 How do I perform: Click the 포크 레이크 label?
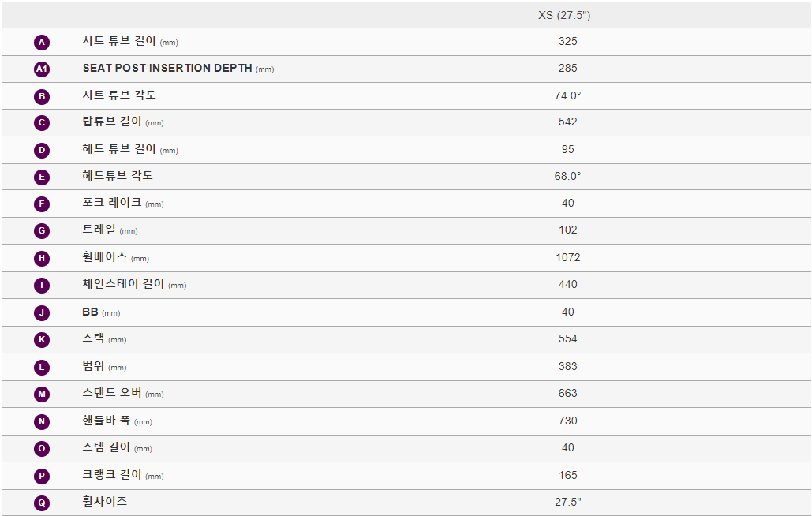click(x=112, y=202)
